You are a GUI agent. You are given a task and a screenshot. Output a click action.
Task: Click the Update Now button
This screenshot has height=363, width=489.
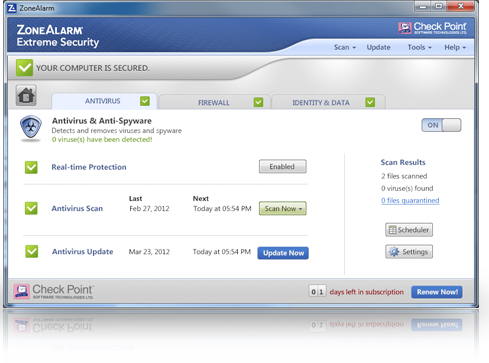[x=283, y=253]
